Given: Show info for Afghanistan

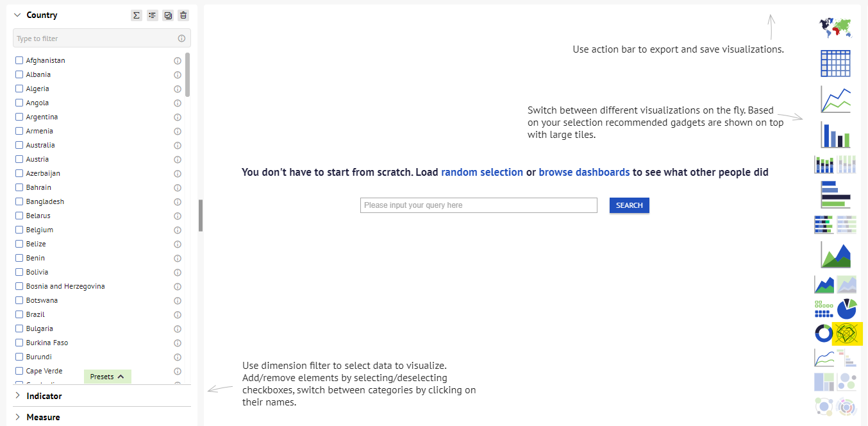Looking at the screenshot, I should (178, 60).
